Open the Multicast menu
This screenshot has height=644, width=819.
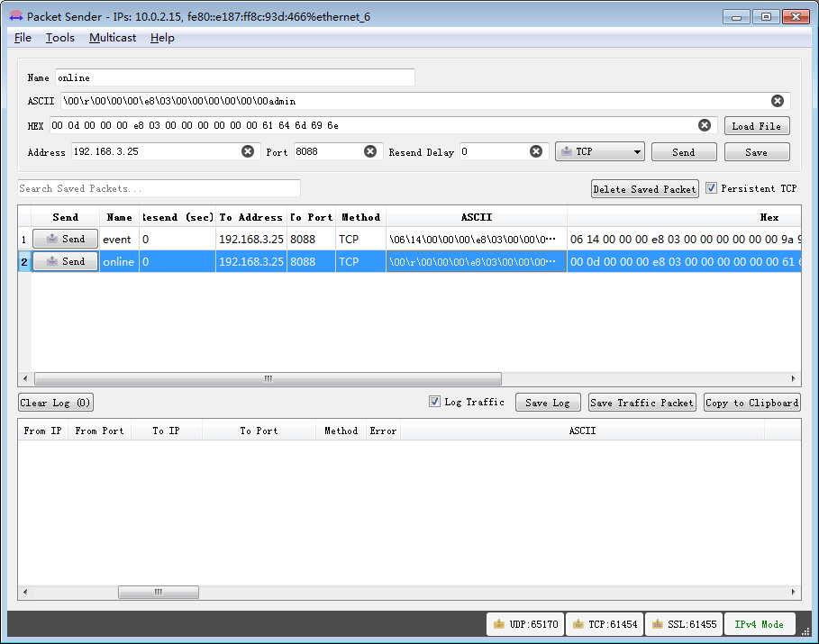tap(113, 38)
